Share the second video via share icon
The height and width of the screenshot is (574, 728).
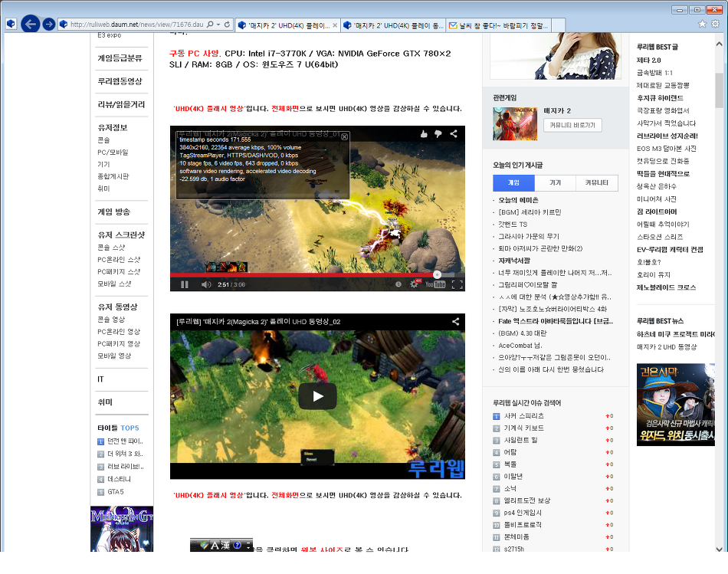point(455,321)
